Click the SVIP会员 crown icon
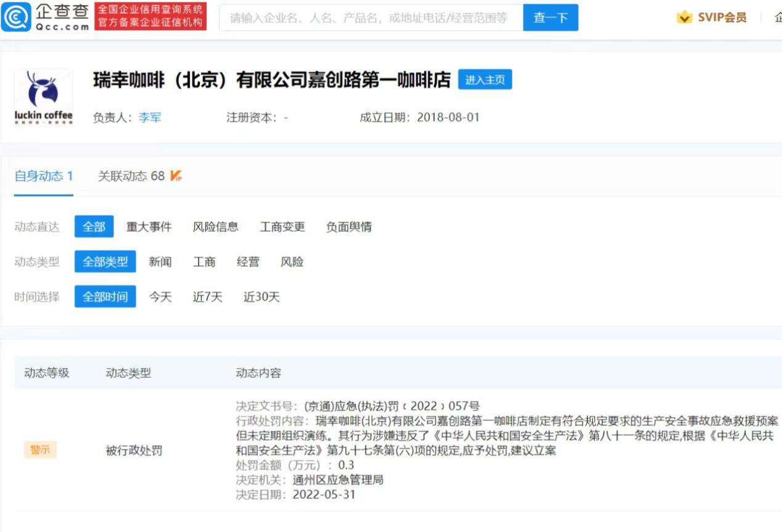Image resolution: width=782 pixels, height=532 pixels. (x=685, y=17)
